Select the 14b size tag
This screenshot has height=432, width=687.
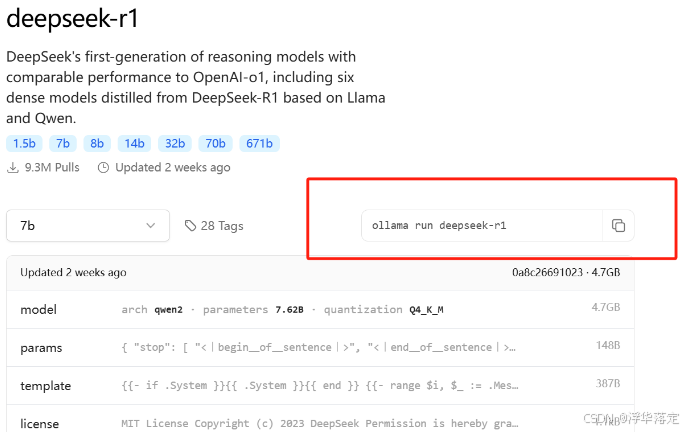[135, 144]
